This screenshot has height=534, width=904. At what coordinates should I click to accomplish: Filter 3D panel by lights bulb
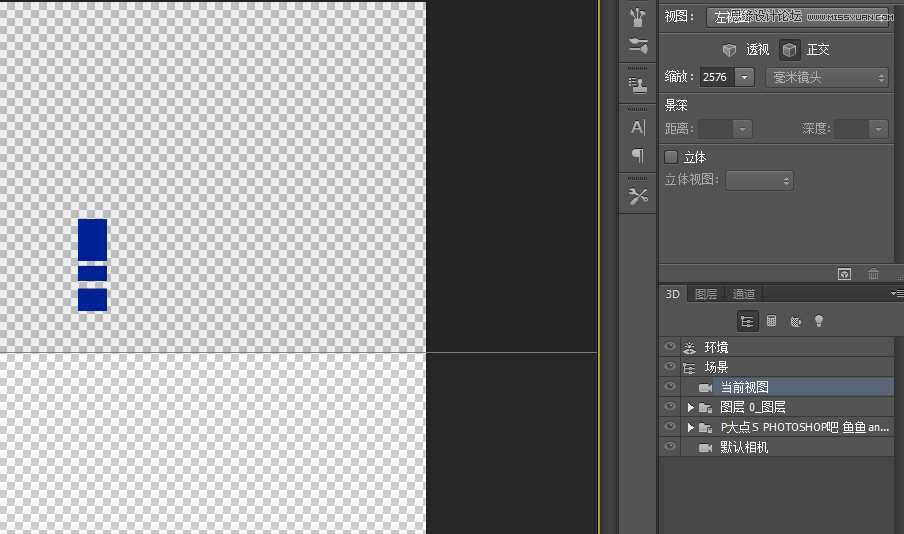[819, 321]
